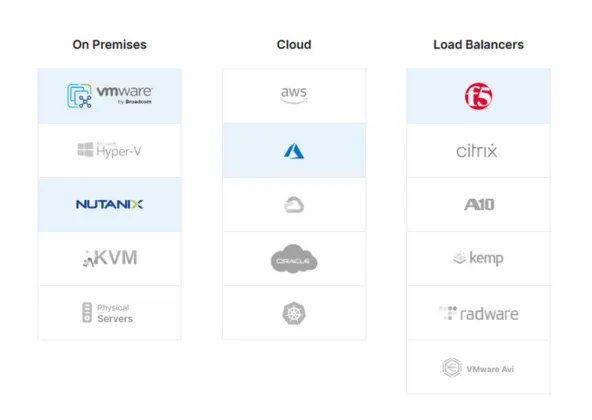Image resolution: width=592 pixels, height=420 pixels.
Task: Choose the Nutanix logo tile
Action: coord(109,204)
